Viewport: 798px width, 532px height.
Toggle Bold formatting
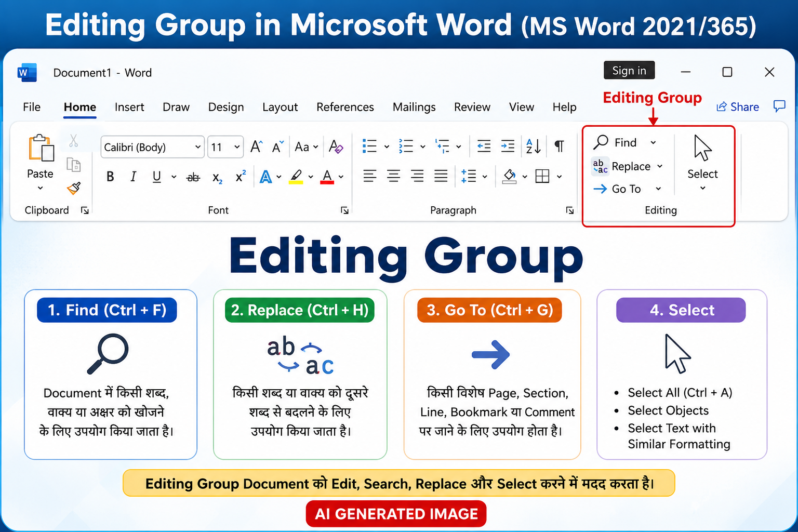[110, 177]
